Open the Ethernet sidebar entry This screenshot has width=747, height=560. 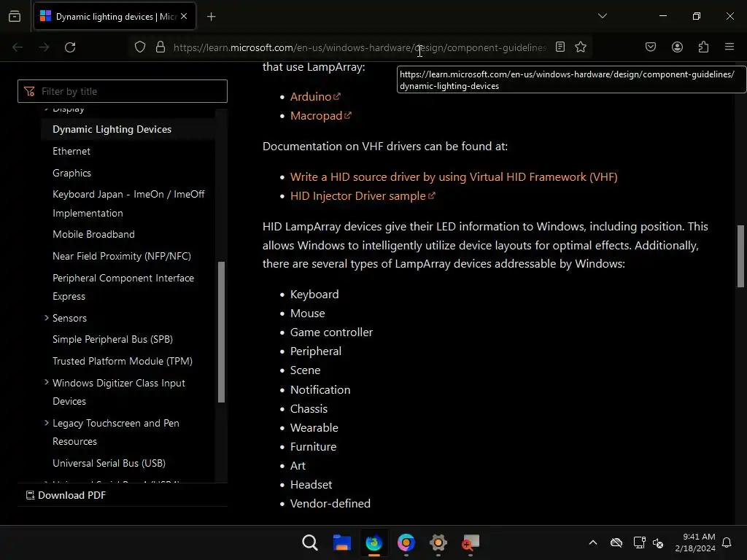(71, 152)
